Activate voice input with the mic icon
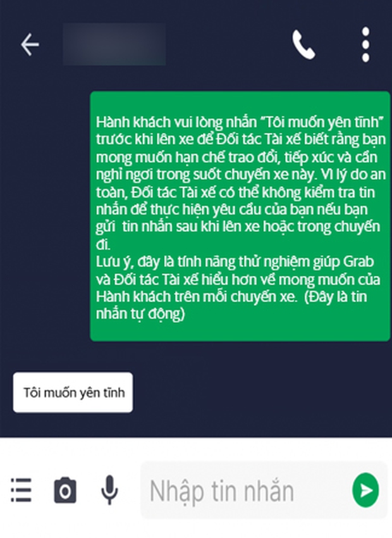Viewport: 392px width, 538px height. point(109,490)
